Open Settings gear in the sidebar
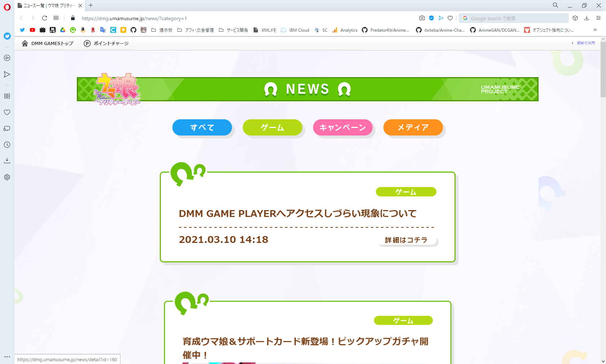This screenshot has height=364, width=606. (x=7, y=177)
